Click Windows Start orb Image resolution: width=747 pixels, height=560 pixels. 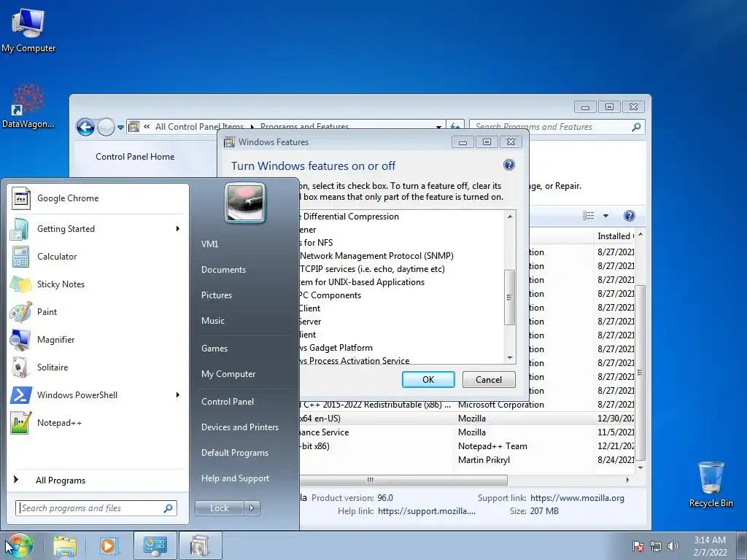point(20,545)
